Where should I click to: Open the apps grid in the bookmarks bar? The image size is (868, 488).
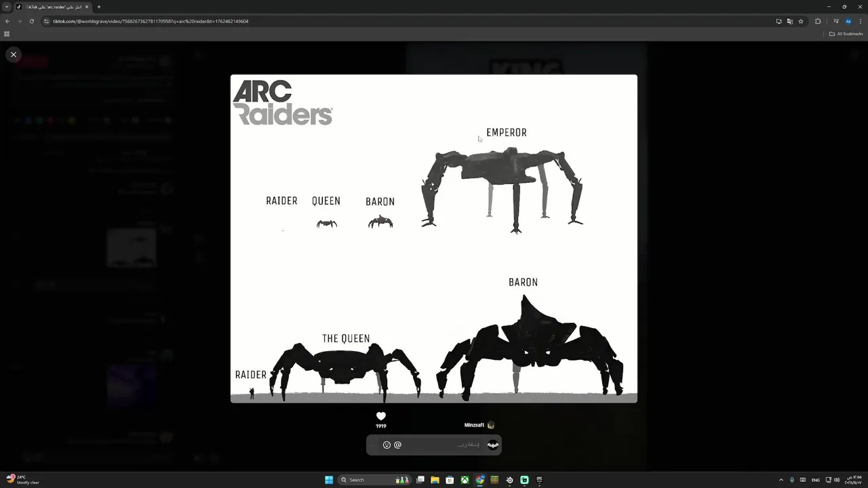click(7, 34)
